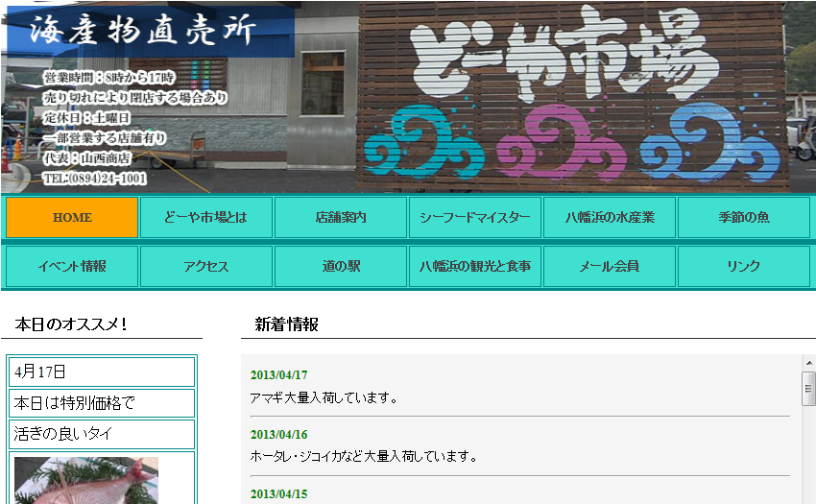Image resolution: width=816 pixels, height=504 pixels.
Task: Click the news panel scrollbar thumb
Action: (808, 389)
